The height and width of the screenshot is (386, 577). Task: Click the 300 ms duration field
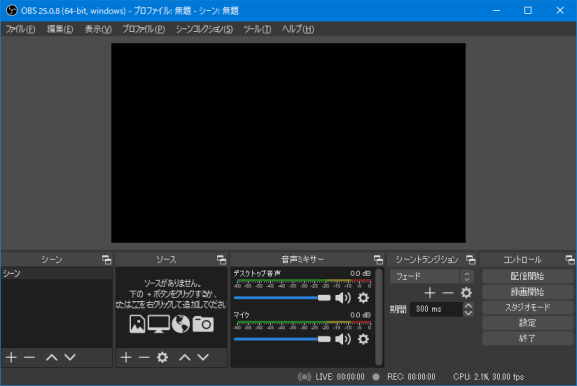point(436,309)
